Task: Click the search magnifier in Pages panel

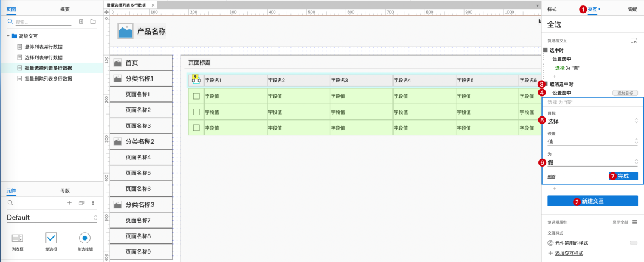Action: (x=10, y=21)
